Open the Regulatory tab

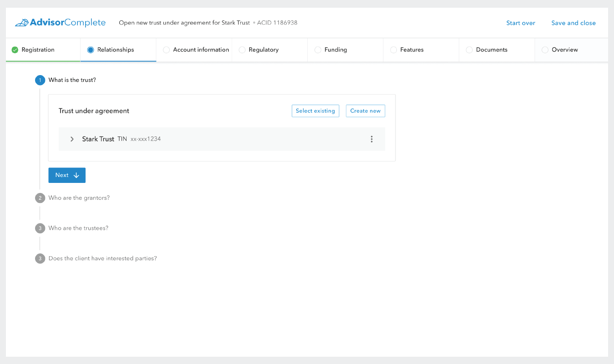tap(264, 50)
